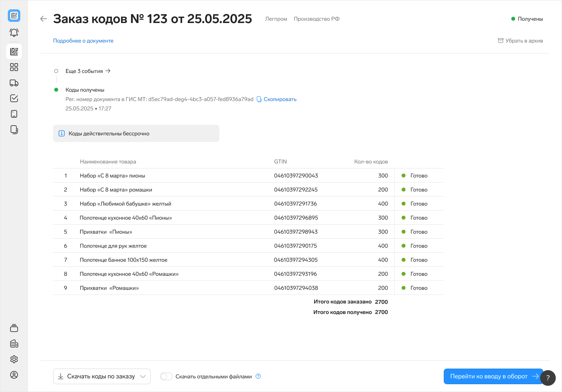Open the checkmark tasks icon in sidebar
Image resolution: width=562 pixels, height=392 pixels.
14,98
